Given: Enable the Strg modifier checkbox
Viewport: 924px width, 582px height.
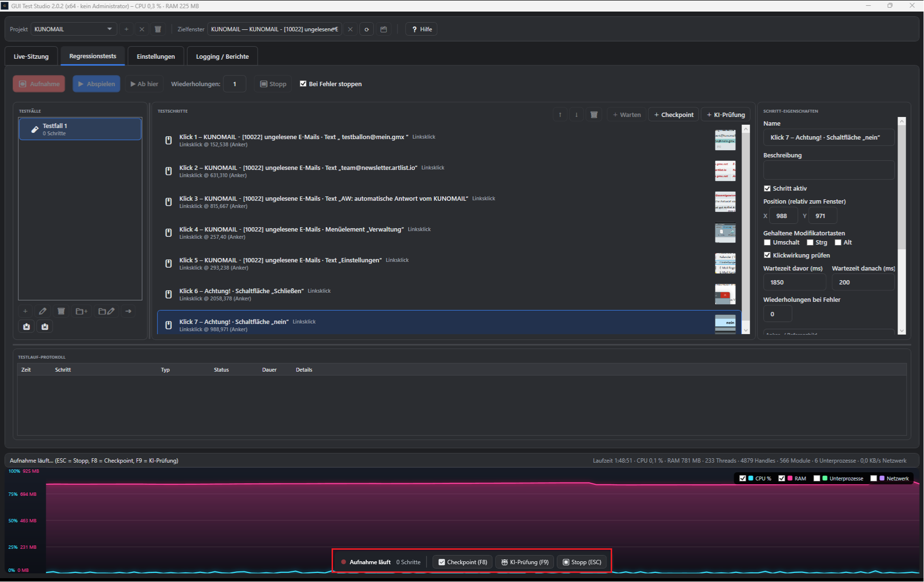Looking at the screenshot, I should 810,243.
